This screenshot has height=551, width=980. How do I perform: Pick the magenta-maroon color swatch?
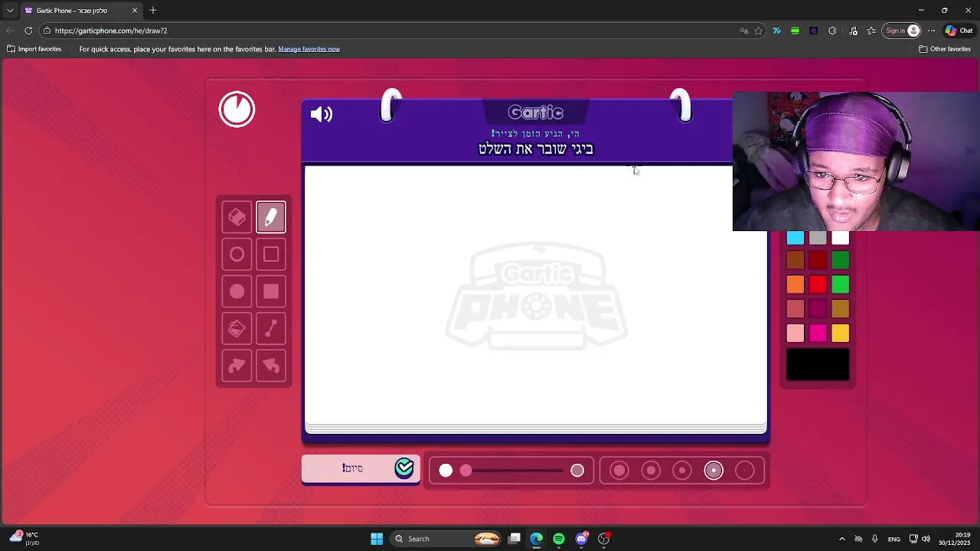coord(818,309)
